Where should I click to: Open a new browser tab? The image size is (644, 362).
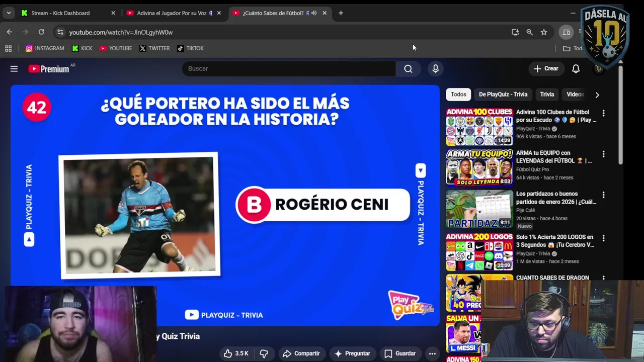click(x=341, y=13)
